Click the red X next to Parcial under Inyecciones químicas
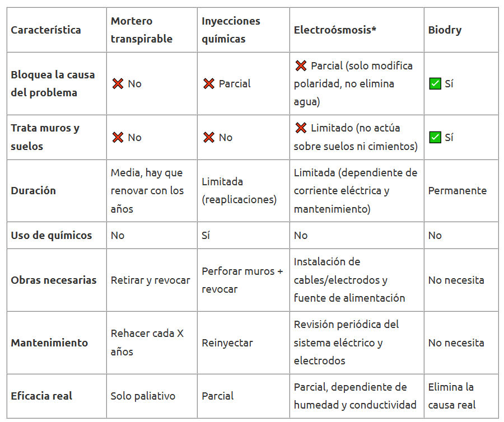This screenshot has width=504, height=422. tap(209, 84)
